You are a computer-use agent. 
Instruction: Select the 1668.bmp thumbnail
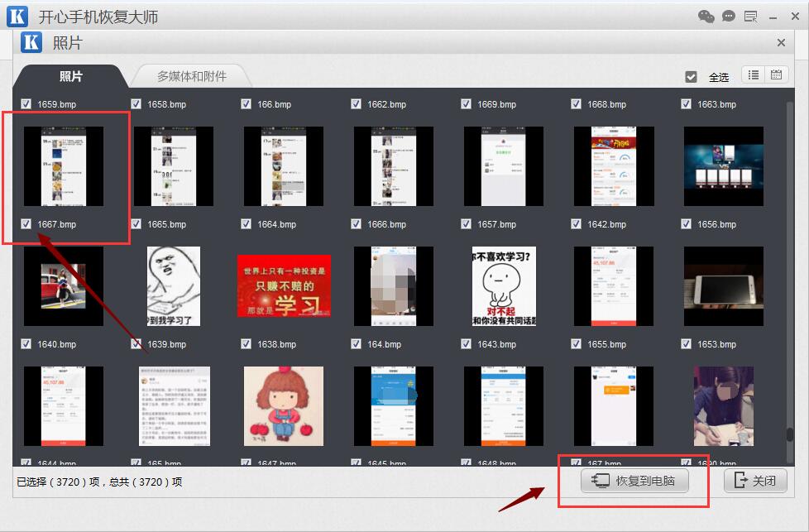point(614,166)
